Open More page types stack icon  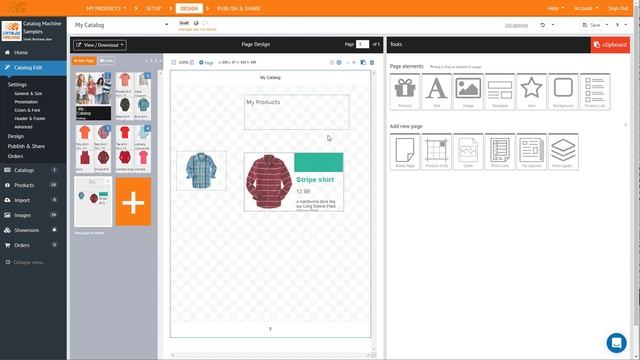click(x=563, y=152)
